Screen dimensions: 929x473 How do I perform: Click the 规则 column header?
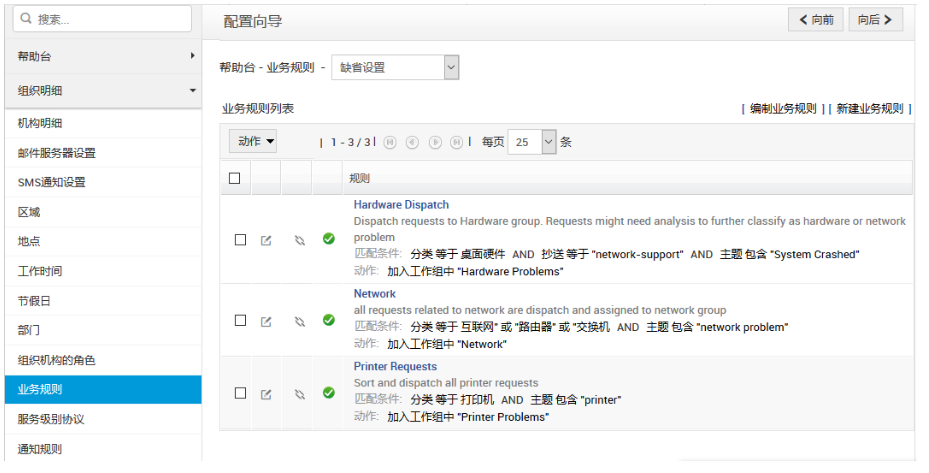pos(359,178)
